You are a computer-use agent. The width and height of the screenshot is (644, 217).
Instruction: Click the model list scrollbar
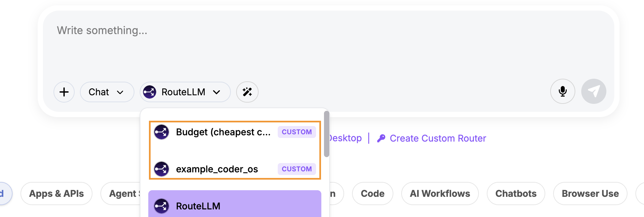(x=327, y=134)
